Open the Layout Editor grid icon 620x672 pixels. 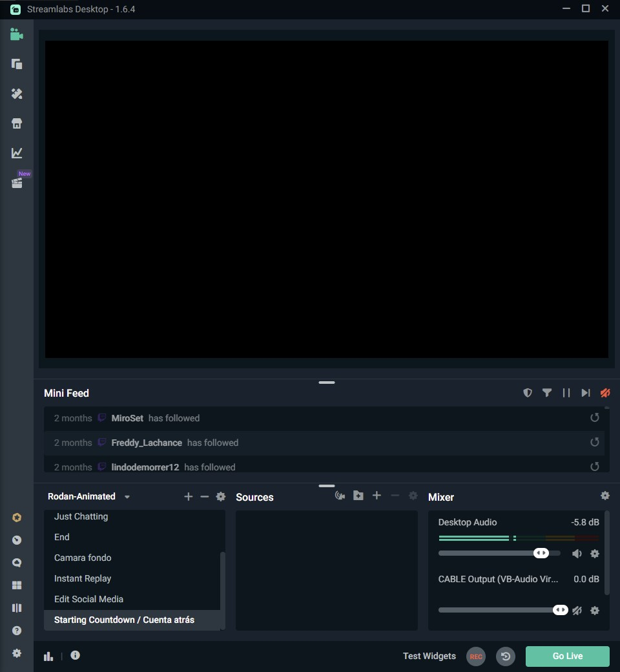17,585
